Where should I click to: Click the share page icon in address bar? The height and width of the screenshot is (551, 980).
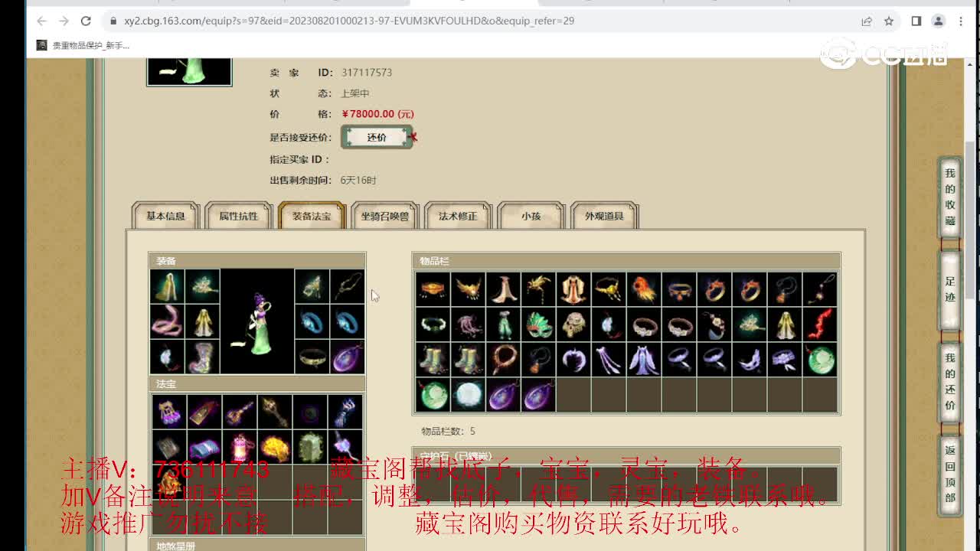867,21
